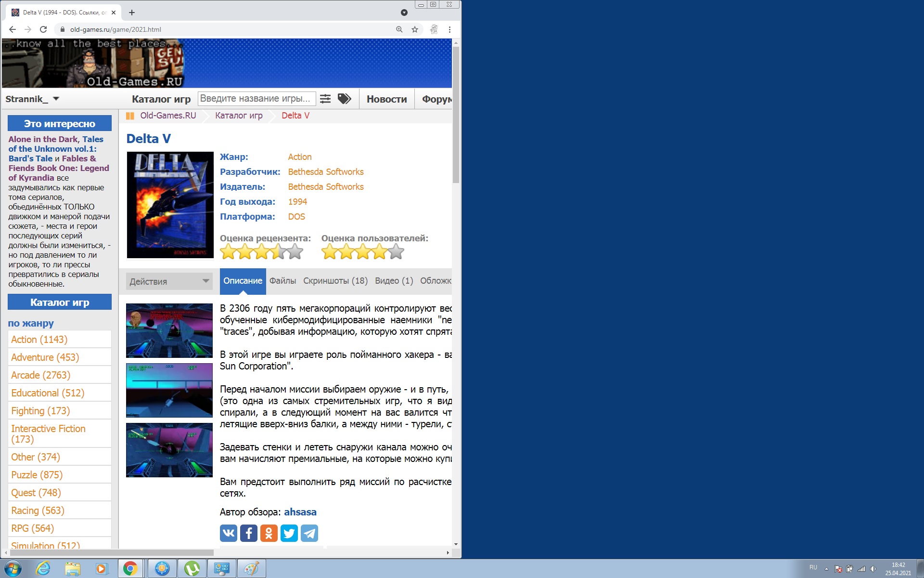Open the Strannik_ user menu
This screenshot has height=578, width=924.
(32, 99)
